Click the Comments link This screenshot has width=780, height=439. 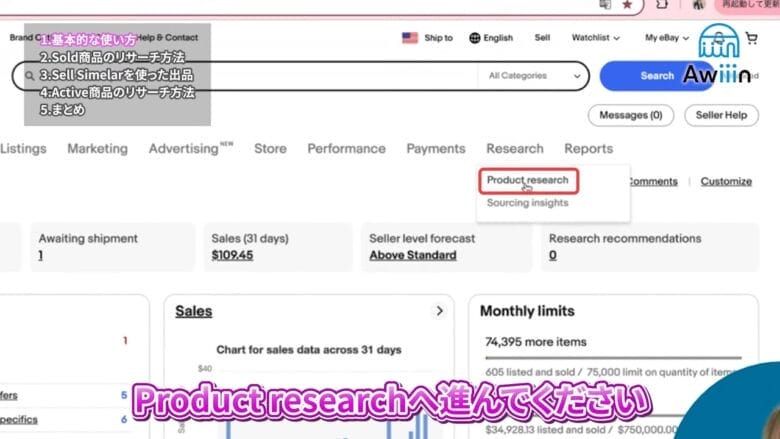653,181
